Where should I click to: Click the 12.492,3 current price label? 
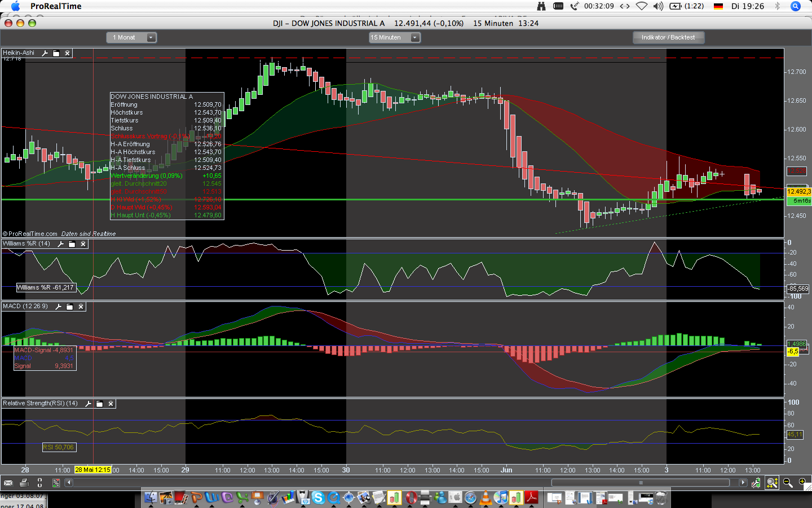pyautogui.click(x=798, y=192)
